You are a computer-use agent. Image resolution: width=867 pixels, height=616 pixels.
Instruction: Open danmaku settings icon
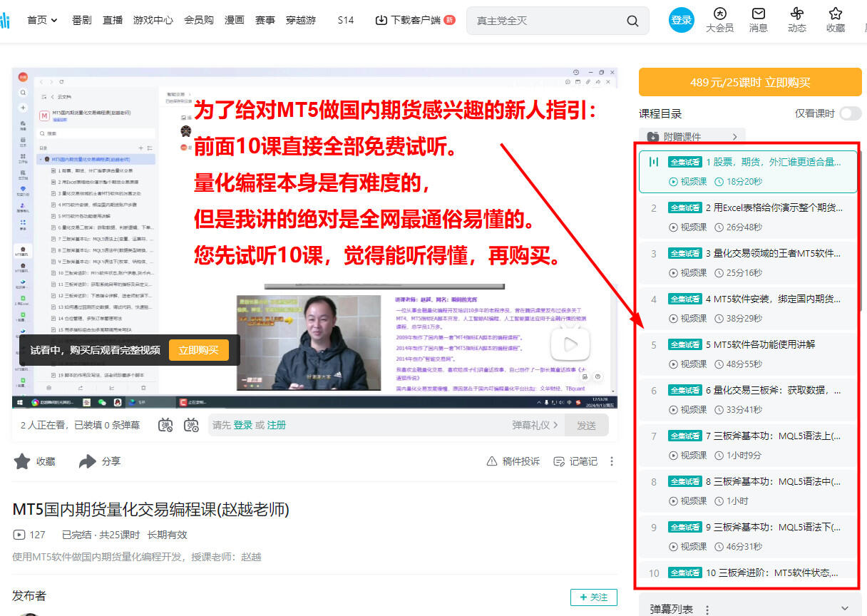tap(191, 425)
